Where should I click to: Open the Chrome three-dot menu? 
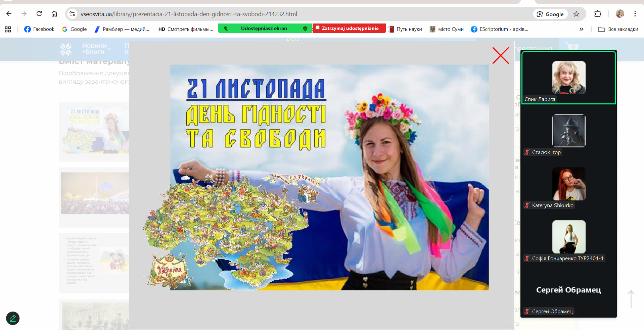(635, 14)
